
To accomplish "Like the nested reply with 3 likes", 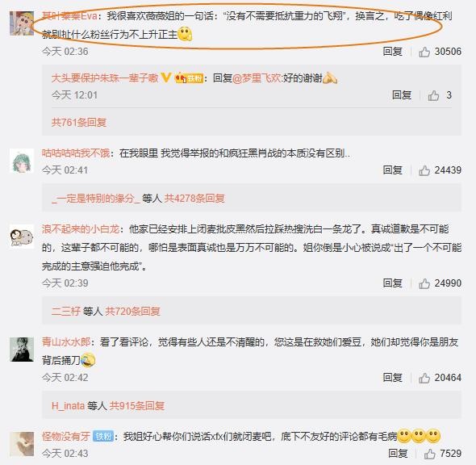I will (433, 96).
